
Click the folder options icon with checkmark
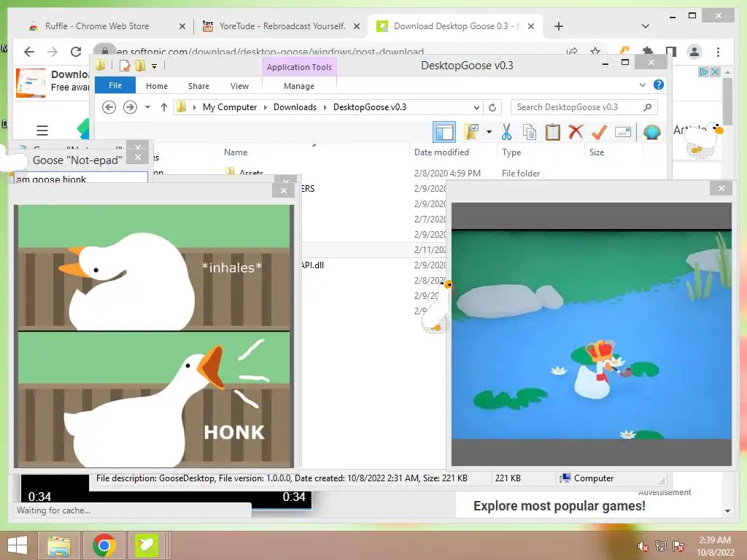coord(471,131)
